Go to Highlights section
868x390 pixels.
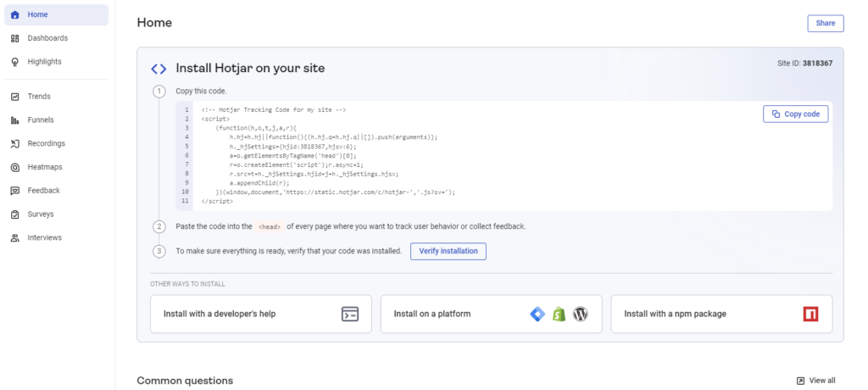(x=57, y=62)
